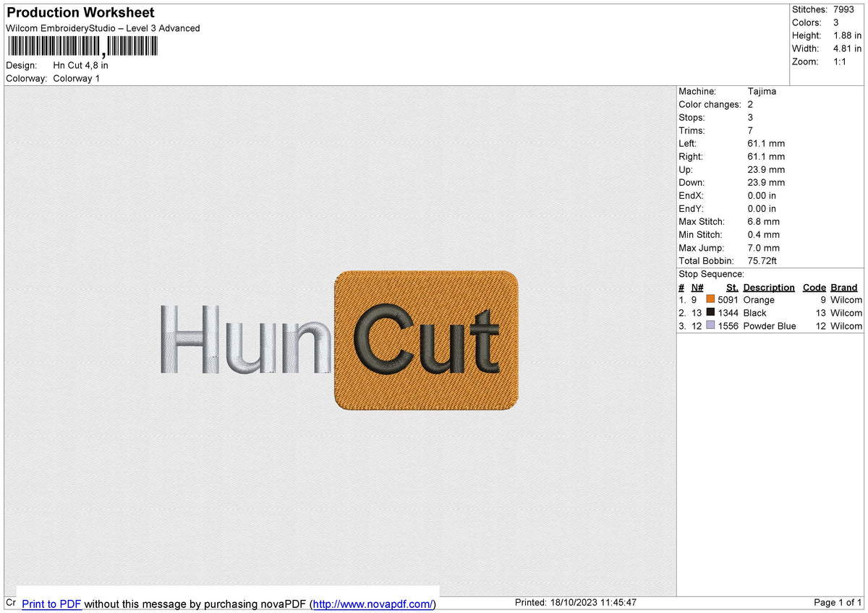Click thread number 1344 in Black row

[728, 312]
